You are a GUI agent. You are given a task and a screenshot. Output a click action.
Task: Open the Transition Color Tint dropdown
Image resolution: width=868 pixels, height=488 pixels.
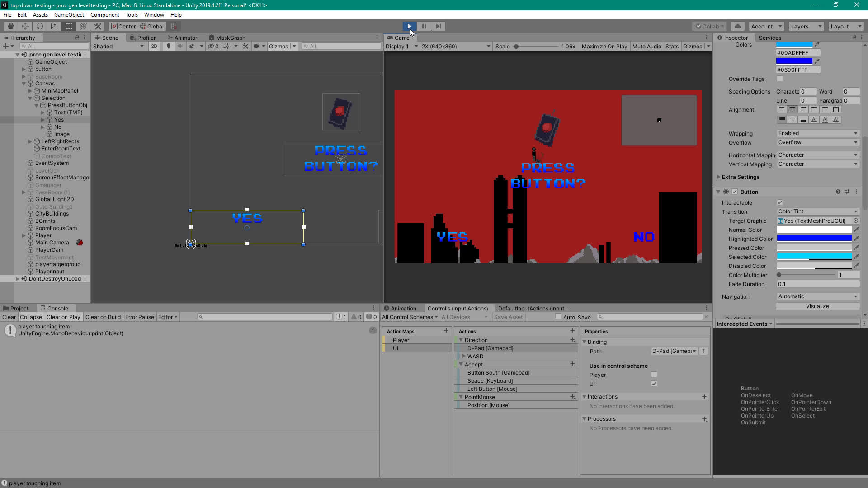(817, 211)
